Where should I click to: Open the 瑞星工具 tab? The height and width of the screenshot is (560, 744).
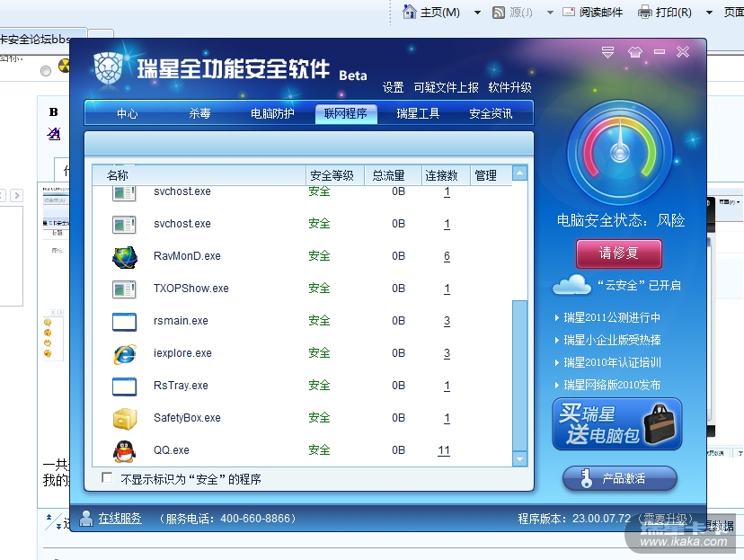pos(418,114)
